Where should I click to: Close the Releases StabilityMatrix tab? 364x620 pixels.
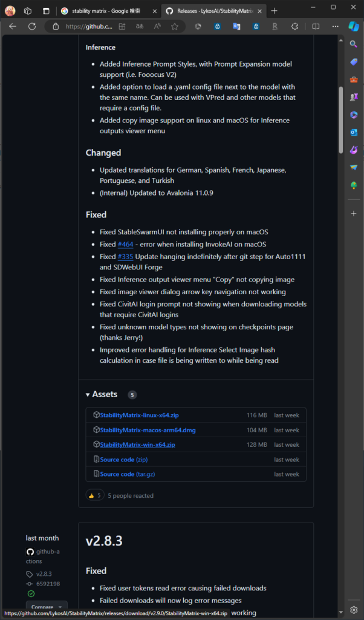[x=259, y=11]
